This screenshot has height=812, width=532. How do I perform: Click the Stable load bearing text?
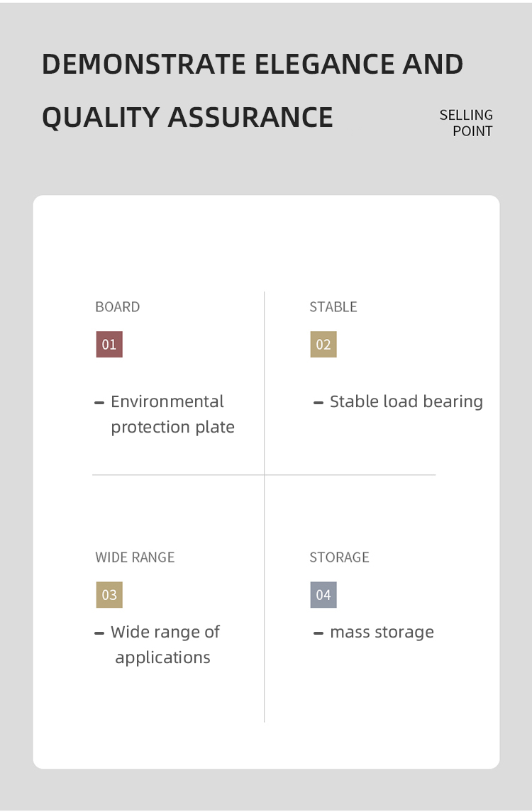click(406, 401)
